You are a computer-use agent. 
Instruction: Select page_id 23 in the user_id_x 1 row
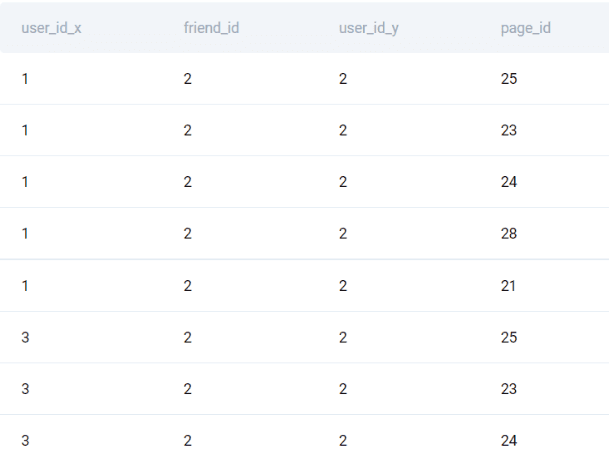(509, 131)
